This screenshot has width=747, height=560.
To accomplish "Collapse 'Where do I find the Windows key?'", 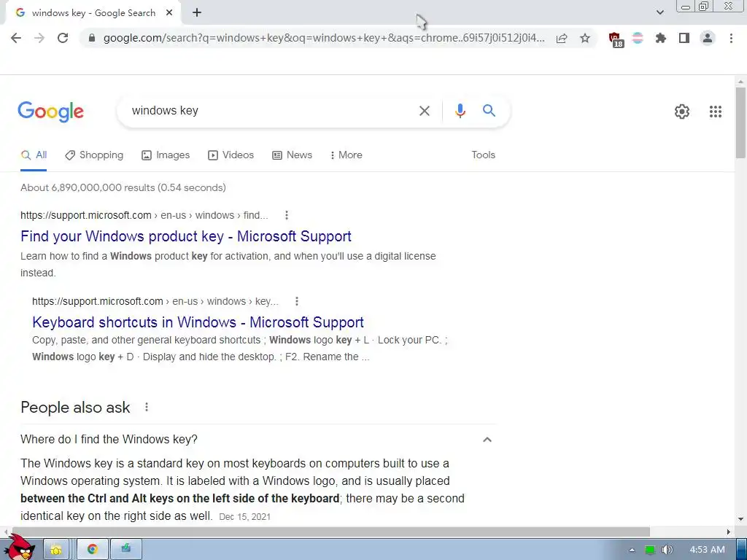I will point(487,440).
